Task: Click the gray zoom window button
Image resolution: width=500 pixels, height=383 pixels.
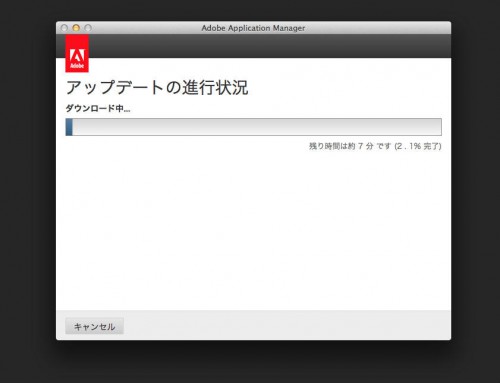Action: pyautogui.click(x=88, y=28)
